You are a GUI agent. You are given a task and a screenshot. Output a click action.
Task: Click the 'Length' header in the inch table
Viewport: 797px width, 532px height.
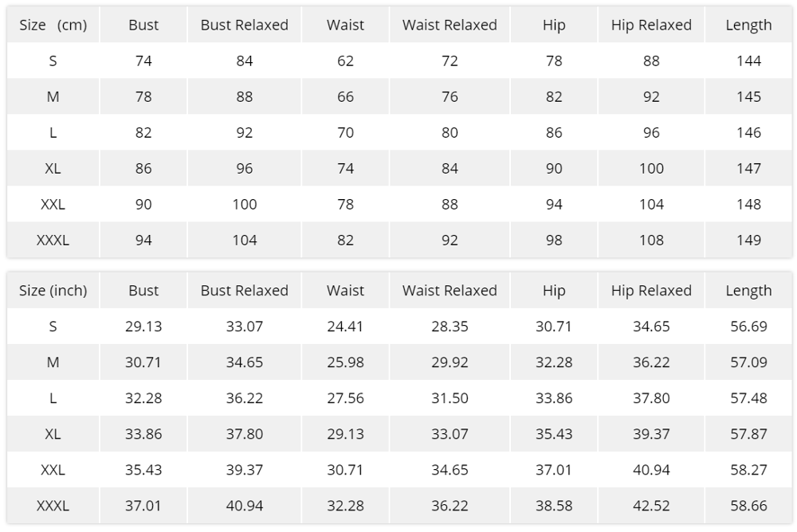pos(748,291)
